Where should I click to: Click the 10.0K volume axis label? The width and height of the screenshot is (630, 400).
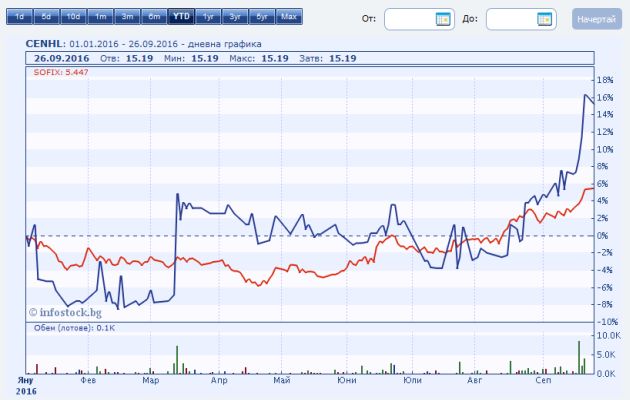tap(608, 335)
